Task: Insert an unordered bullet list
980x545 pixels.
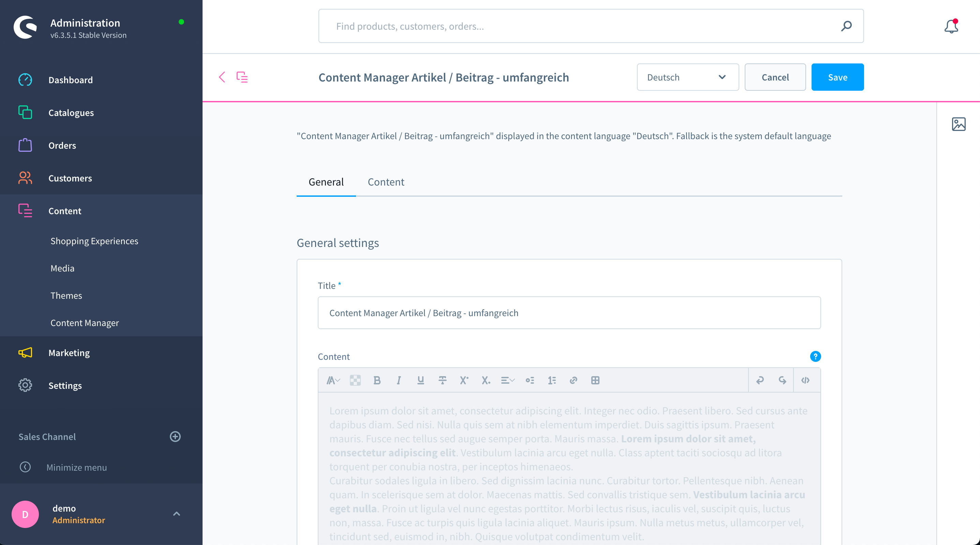Action: coord(530,380)
